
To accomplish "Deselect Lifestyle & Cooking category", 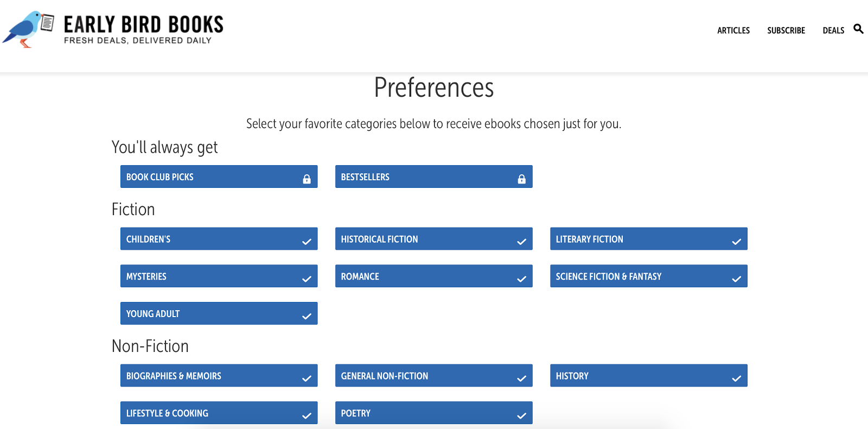I will (219, 413).
